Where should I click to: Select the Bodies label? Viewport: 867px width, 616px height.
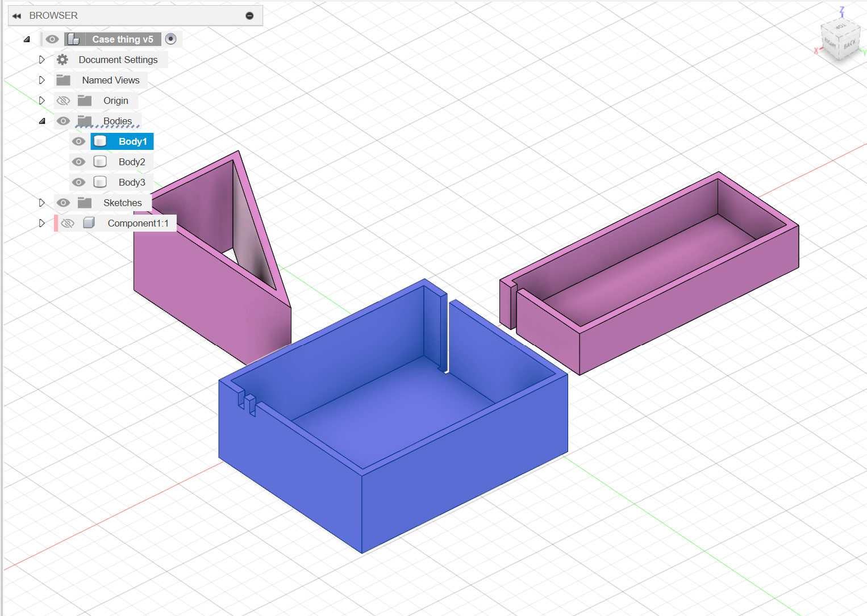click(118, 121)
